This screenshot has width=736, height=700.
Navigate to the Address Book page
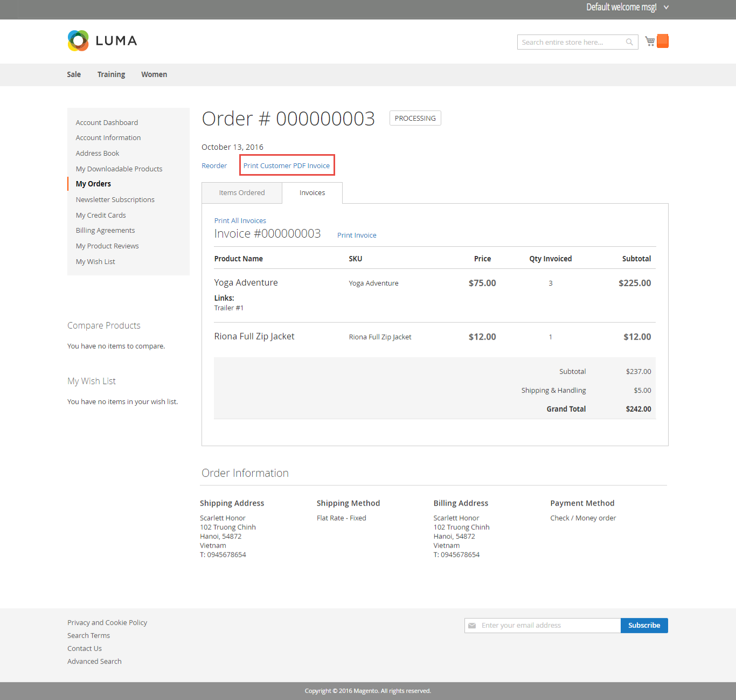point(97,153)
